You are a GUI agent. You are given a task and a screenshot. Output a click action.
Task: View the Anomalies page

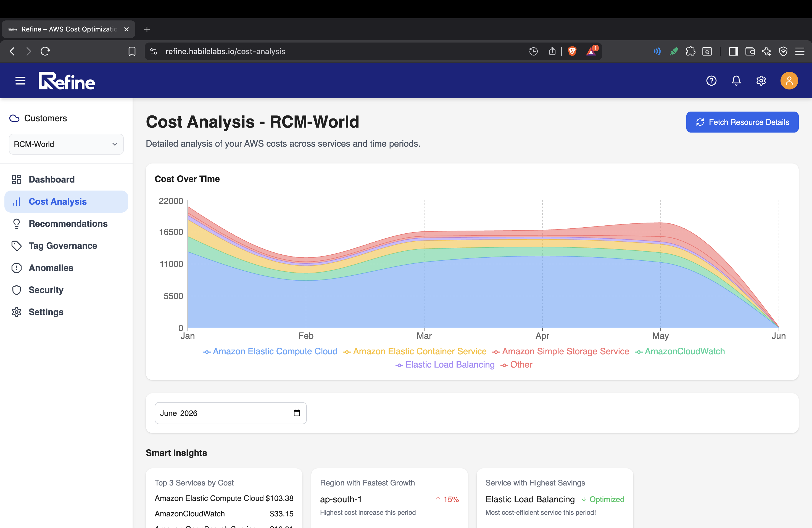click(x=66, y=268)
